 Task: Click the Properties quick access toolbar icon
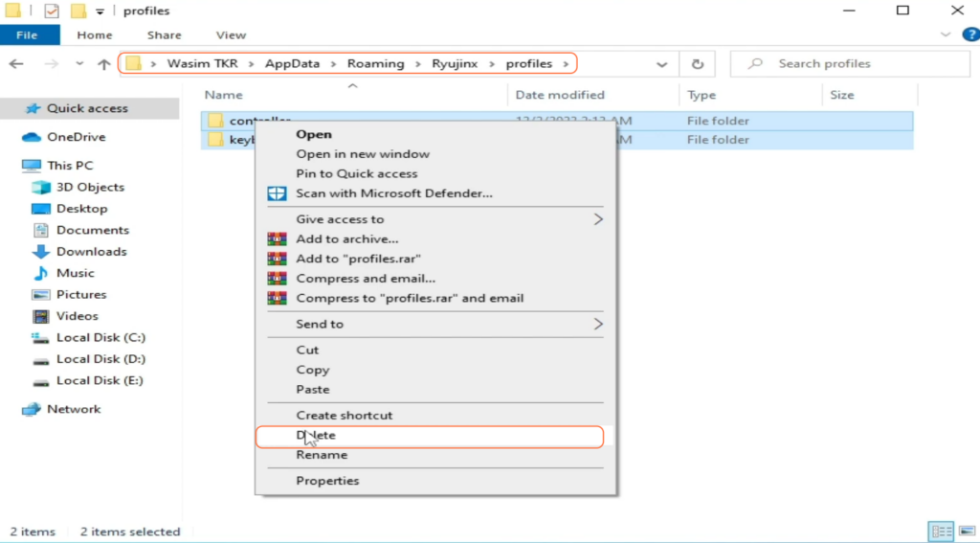pyautogui.click(x=52, y=11)
